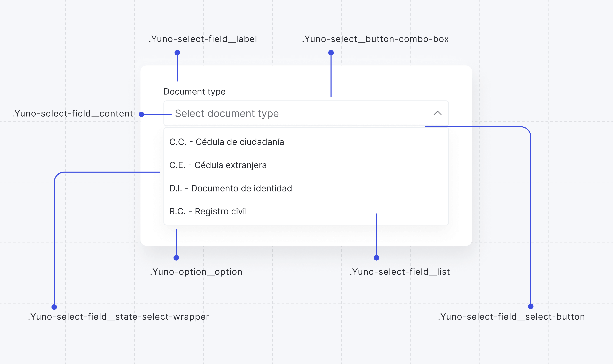Viewport: 613px width, 364px height.
Task: Click blue dot above .Yuno-option__option text
Action: click(x=176, y=258)
